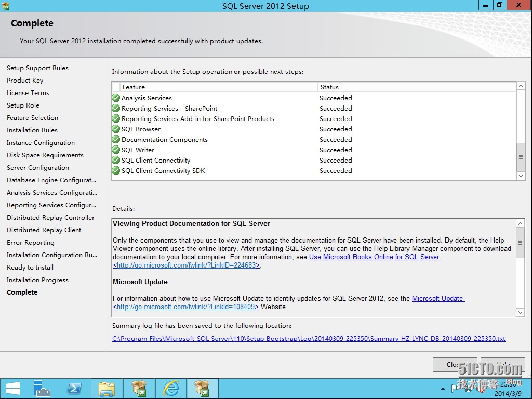Open the Windows Start button
532x399 pixels.
[x=13, y=389]
